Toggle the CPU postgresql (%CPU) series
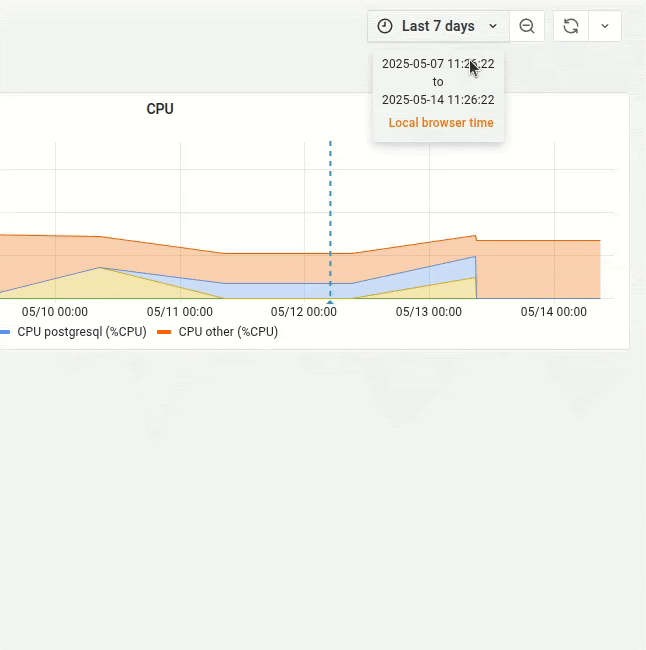 (x=82, y=332)
